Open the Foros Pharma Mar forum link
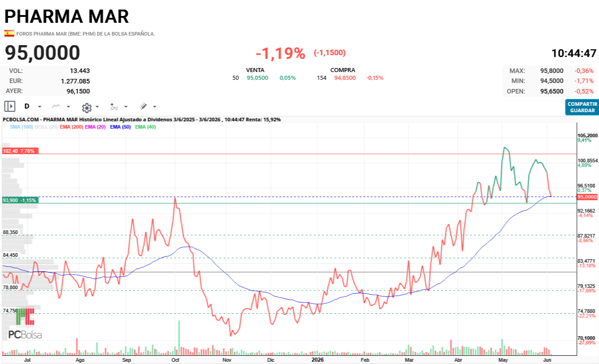This screenshot has width=599, height=364. coord(86,34)
